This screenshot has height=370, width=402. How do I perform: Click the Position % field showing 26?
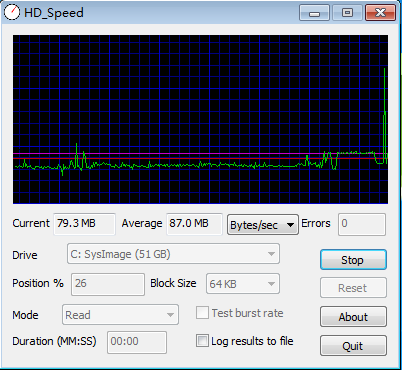(108, 284)
